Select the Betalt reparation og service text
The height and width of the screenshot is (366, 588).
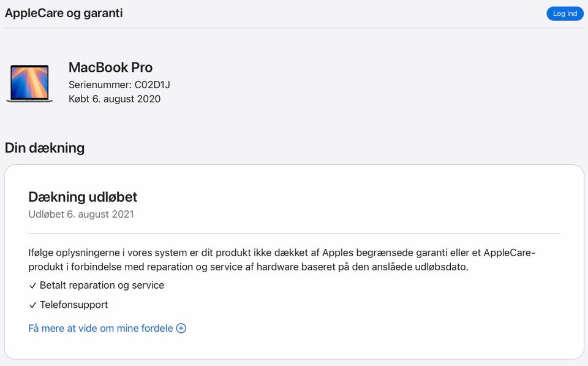click(102, 285)
